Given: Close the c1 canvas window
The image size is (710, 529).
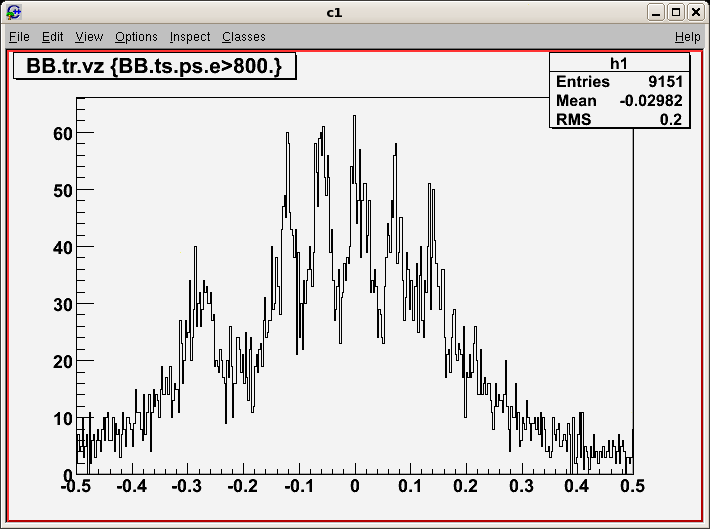Looking at the screenshot, I should coord(696,12).
